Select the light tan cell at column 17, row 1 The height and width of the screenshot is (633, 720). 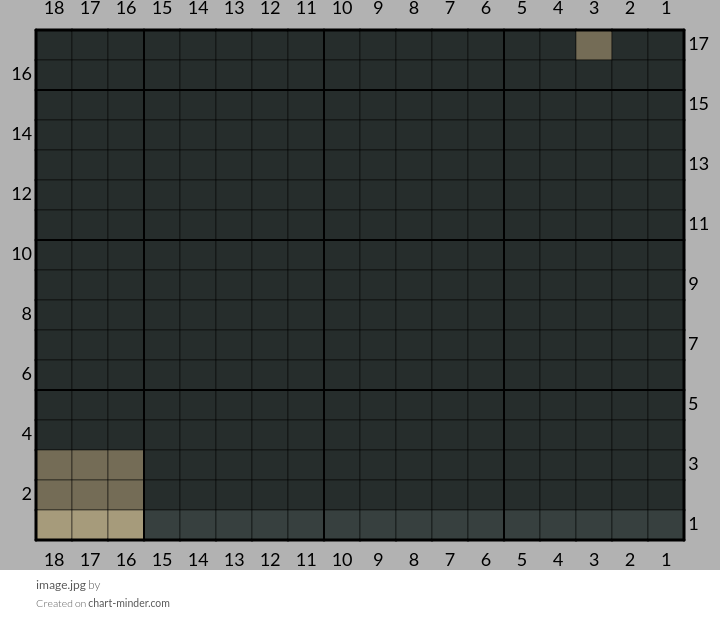pyautogui.click(x=90, y=525)
